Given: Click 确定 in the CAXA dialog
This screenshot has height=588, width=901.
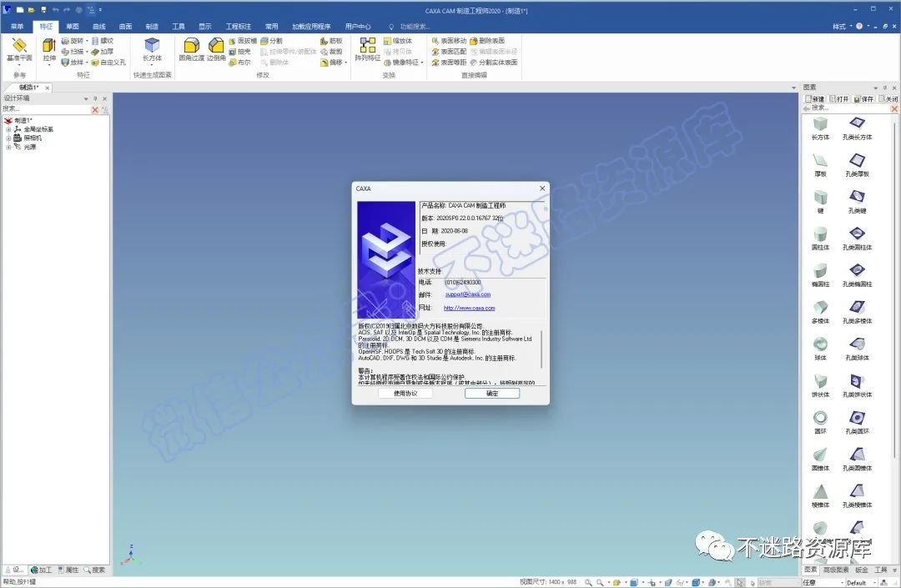Looking at the screenshot, I should click(x=492, y=394).
